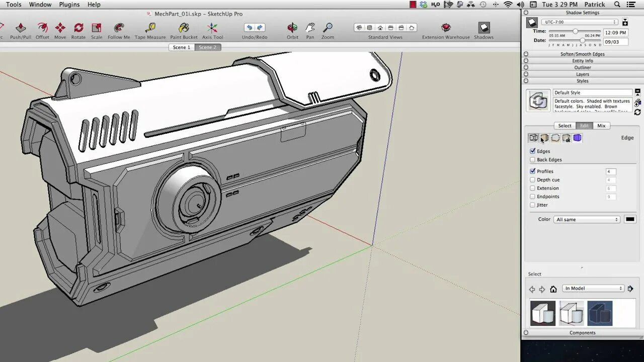The width and height of the screenshot is (644, 362).
Task: Uncheck the Profiles checkbox
Action: coord(533,171)
